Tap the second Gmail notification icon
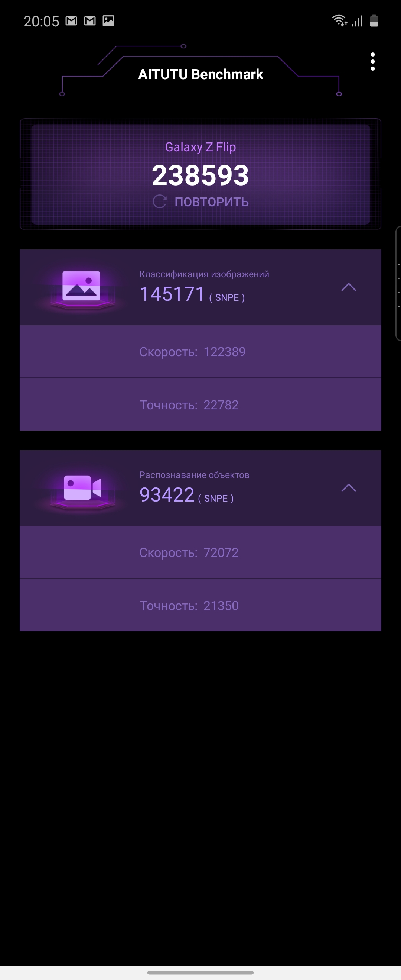This screenshot has height=980, width=401. click(x=90, y=21)
